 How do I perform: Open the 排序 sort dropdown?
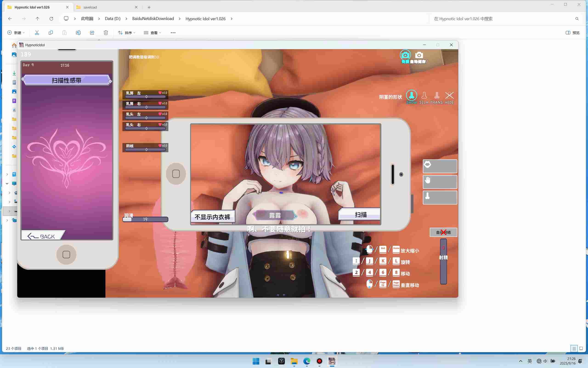point(127,33)
